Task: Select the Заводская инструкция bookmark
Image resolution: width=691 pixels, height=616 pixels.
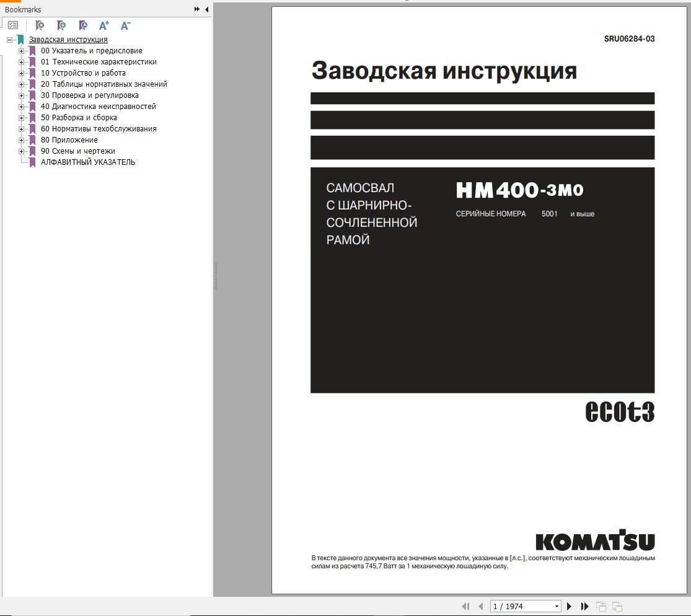Action: tap(68, 40)
